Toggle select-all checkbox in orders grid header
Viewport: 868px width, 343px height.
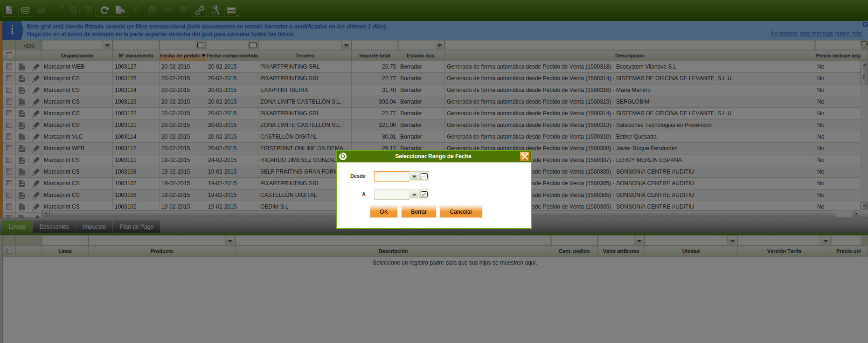[x=9, y=56]
